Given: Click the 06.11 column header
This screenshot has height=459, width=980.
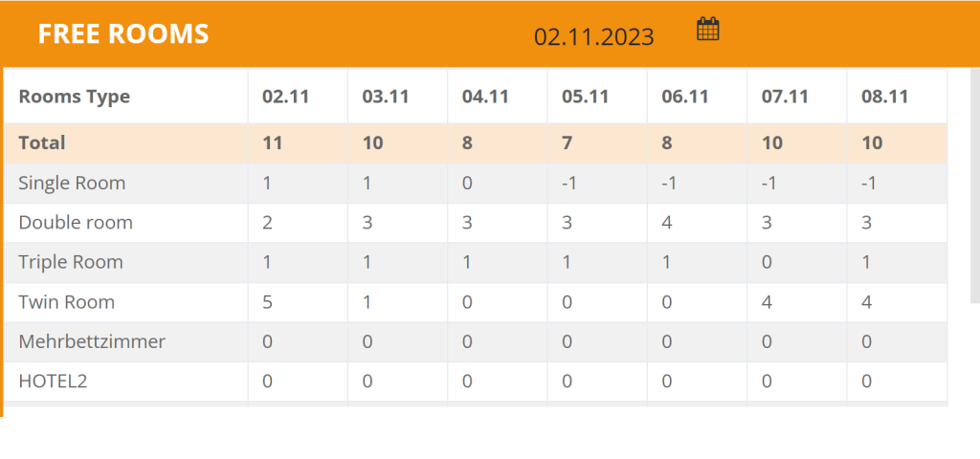Looking at the screenshot, I should point(685,97).
